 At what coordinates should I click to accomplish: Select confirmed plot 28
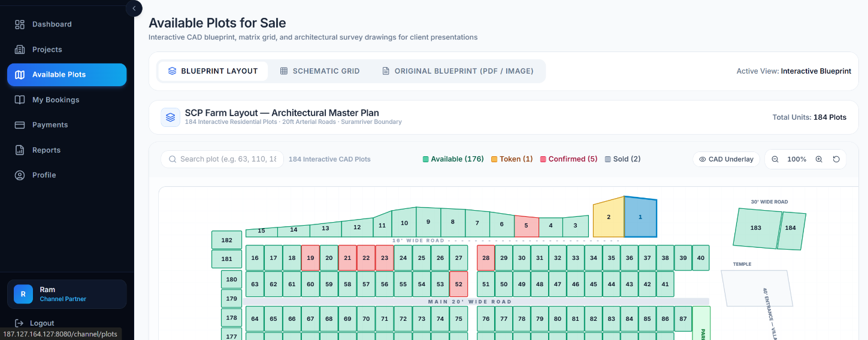(x=486, y=258)
